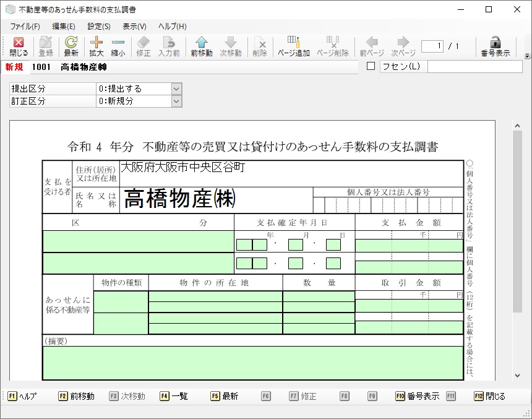Click the vertical scrollbar down arrow

coord(517,375)
